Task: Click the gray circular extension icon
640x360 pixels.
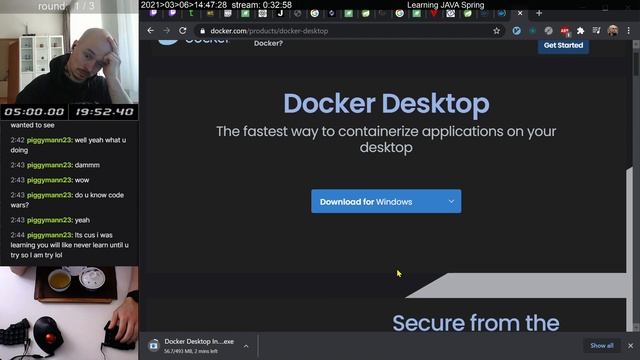Action: tap(549, 31)
